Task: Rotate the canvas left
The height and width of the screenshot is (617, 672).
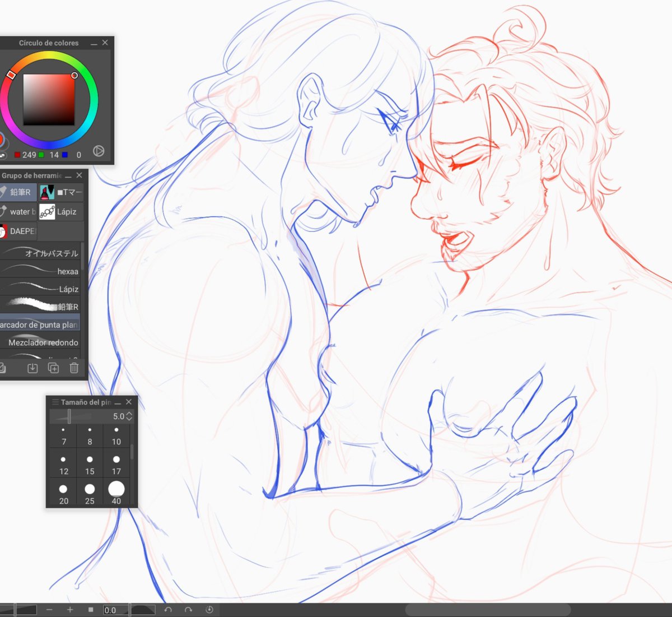Action: [x=168, y=610]
